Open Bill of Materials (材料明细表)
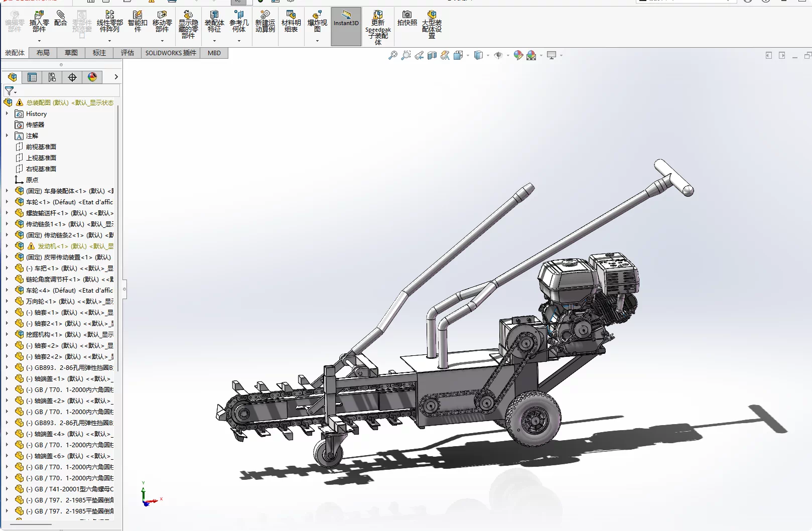This screenshot has width=812, height=531. coord(291,22)
